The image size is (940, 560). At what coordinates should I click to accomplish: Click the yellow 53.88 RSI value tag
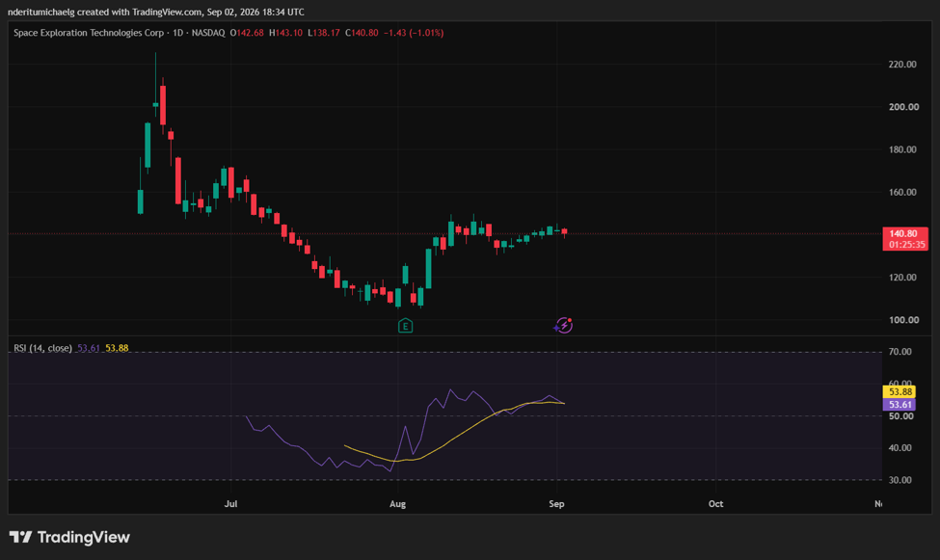coord(900,391)
